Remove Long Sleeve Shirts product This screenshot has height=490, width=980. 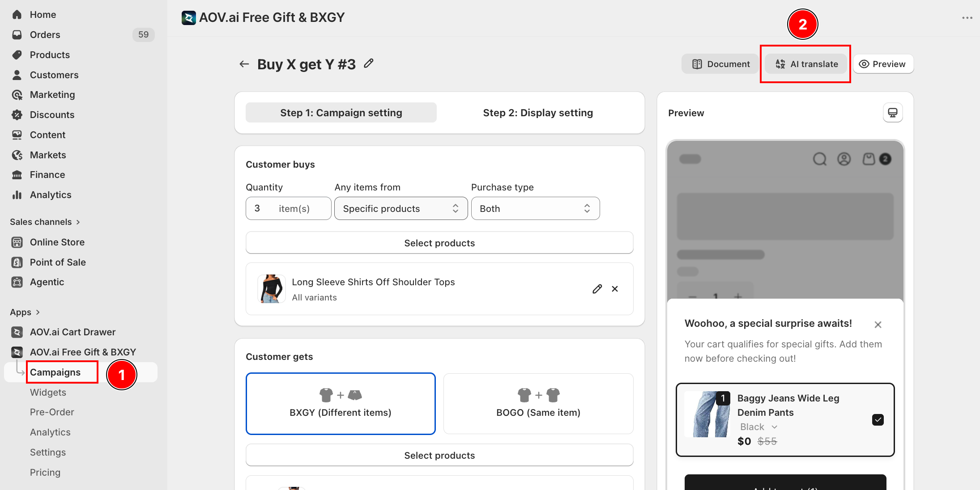coord(615,289)
